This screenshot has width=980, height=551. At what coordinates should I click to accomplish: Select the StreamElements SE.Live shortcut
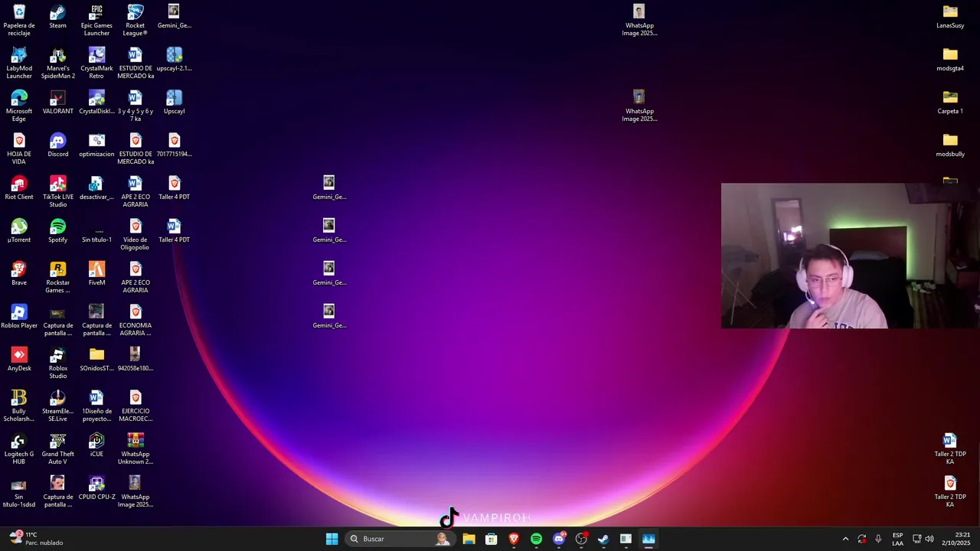pyautogui.click(x=57, y=406)
